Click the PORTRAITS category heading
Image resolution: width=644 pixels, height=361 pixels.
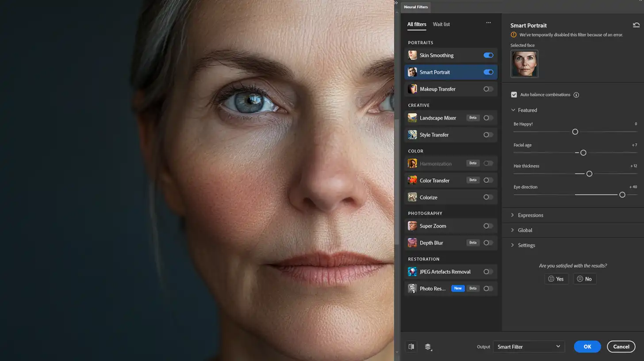click(x=421, y=43)
